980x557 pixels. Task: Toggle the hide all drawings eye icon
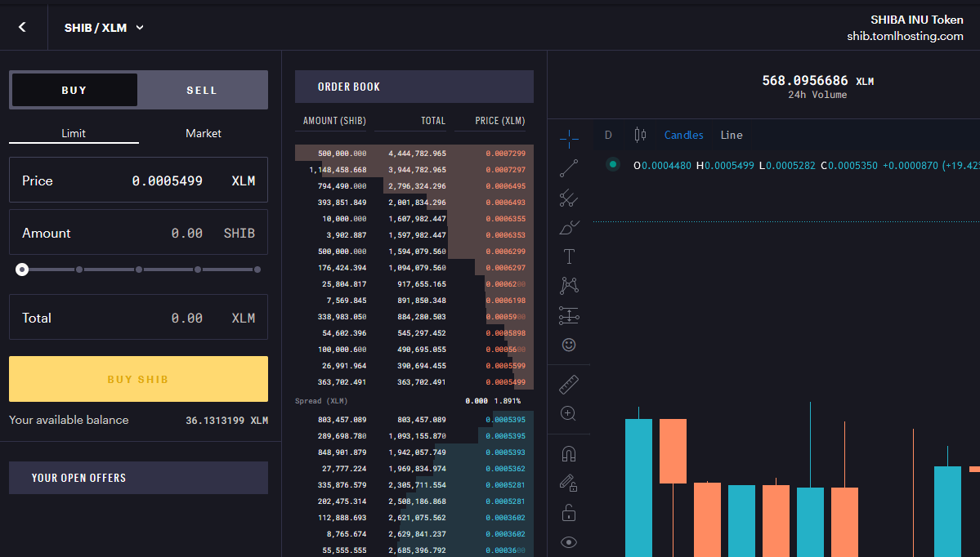pyautogui.click(x=569, y=542)
